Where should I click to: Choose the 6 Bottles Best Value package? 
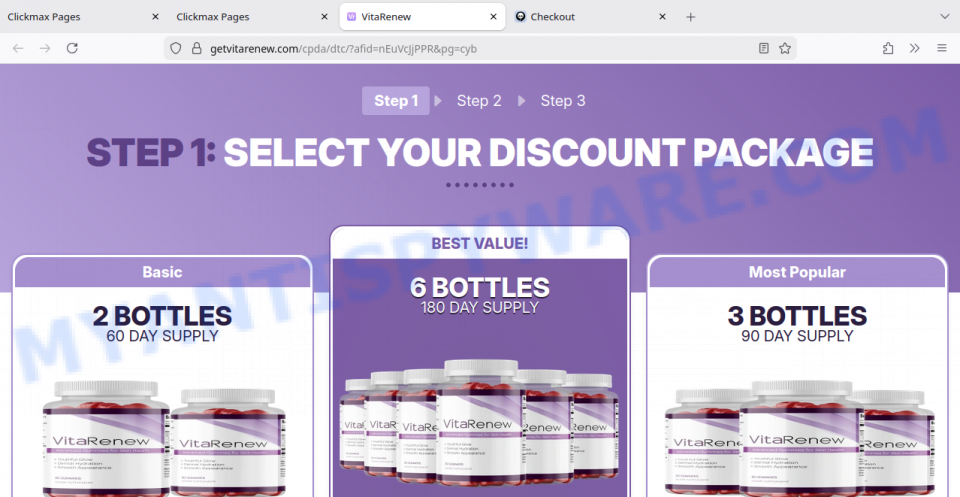point(479,361)
